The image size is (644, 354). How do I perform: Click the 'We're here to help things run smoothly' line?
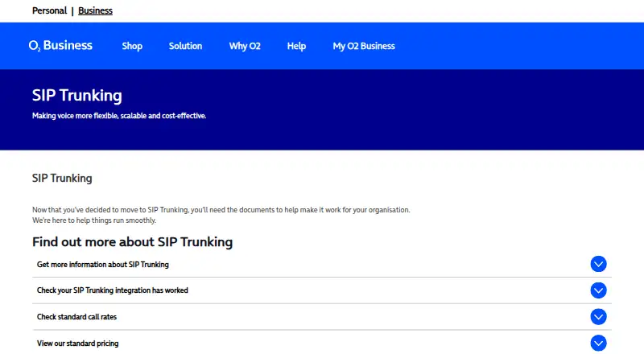pos(94,220)
